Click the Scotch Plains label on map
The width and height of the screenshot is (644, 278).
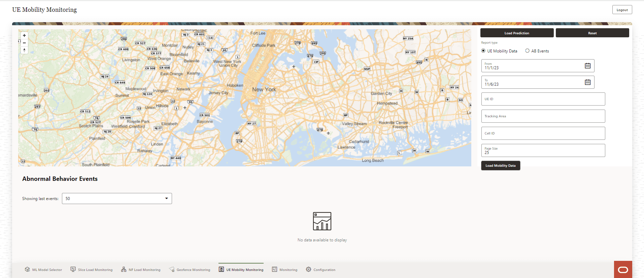91,126
